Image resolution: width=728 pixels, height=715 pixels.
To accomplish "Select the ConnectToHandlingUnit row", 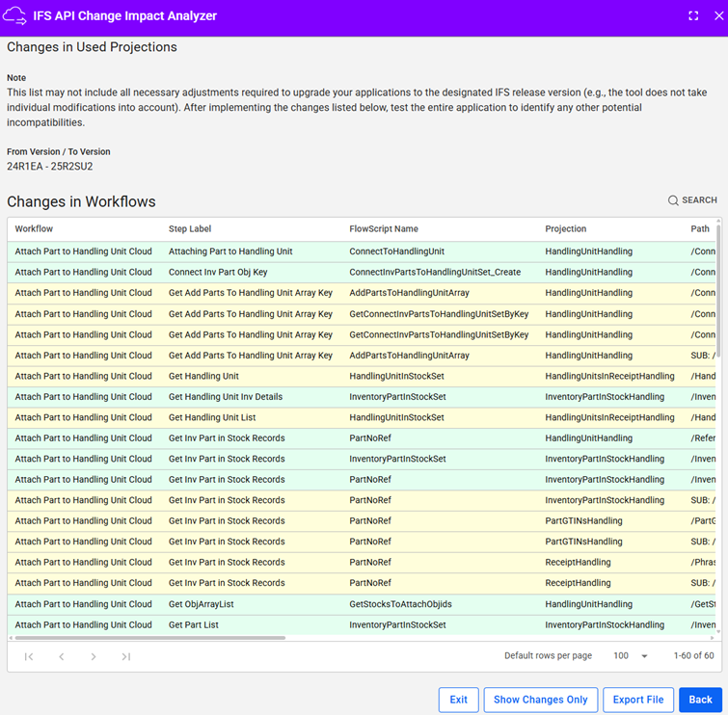I will tap(396, 252).
